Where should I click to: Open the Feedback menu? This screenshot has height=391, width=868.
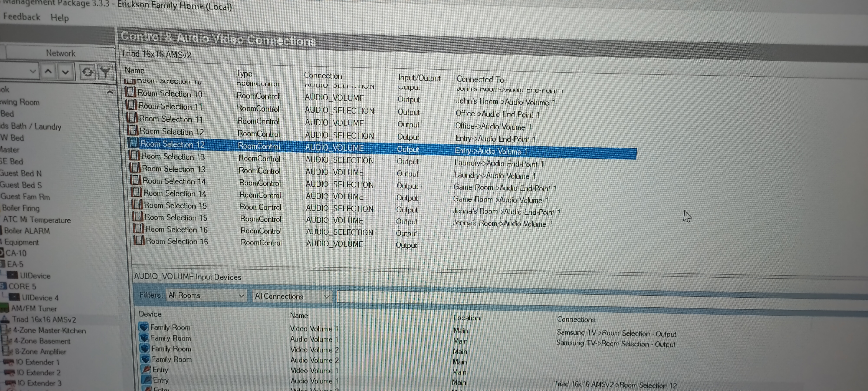(21, 17)
